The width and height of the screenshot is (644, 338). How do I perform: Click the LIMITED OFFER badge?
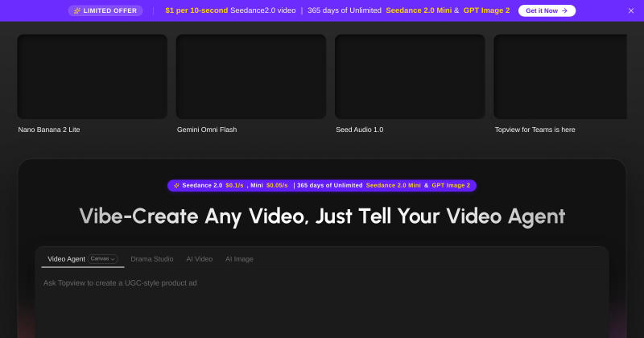105,10
